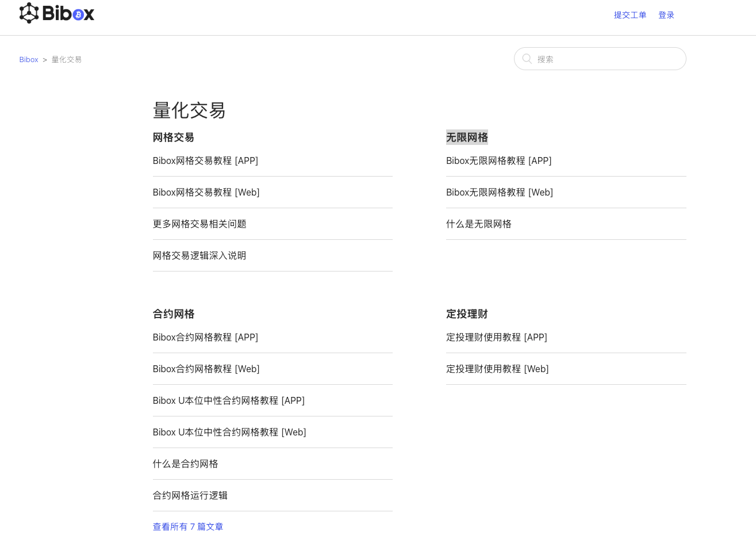Open Bibox U本位中性合约网格教程 [Web] article
The height and width of the screenshot is (543, 756).
pyautogui.click(x=229, y=432)
